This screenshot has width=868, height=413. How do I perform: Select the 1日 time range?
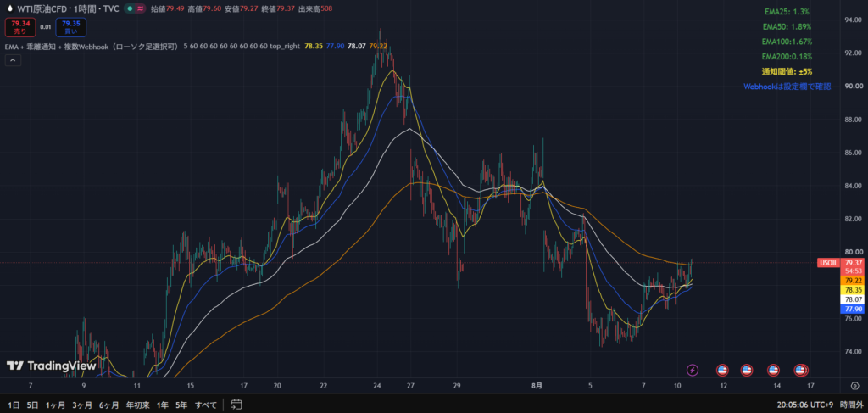[14, 405]
